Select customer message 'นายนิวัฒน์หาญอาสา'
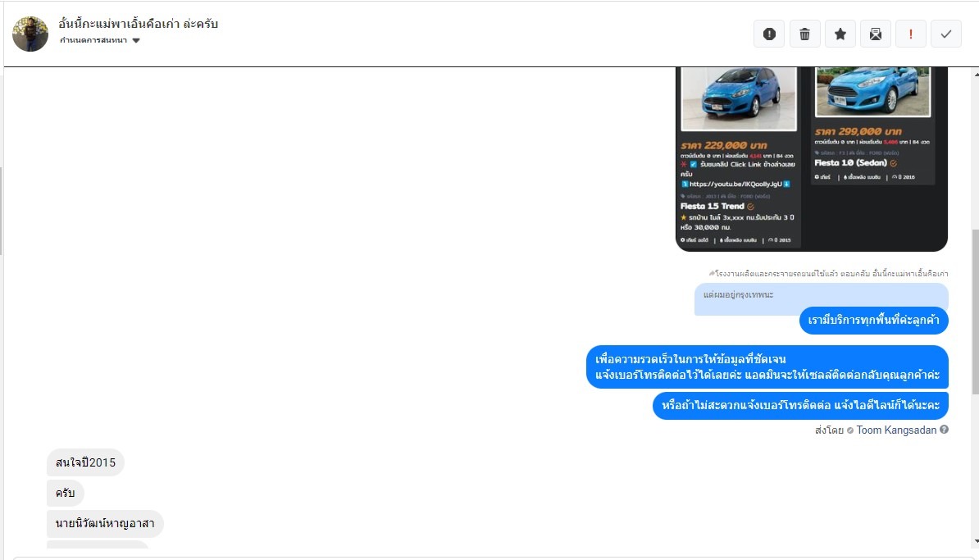The image size is (979, 560). (x=105, y=524)
